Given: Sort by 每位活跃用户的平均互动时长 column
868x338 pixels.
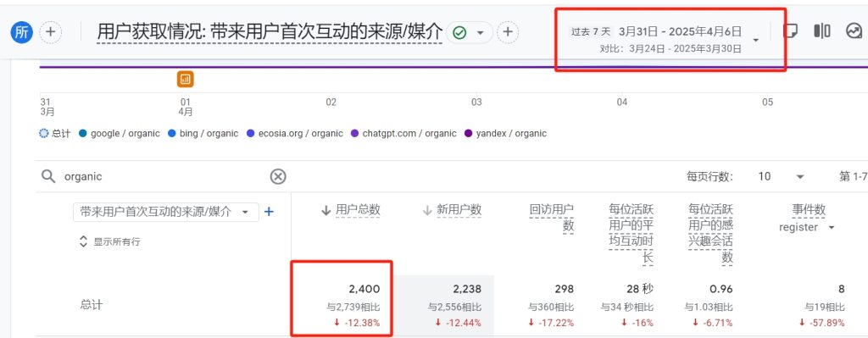Looking at the screenshot, I should [631, 234].
